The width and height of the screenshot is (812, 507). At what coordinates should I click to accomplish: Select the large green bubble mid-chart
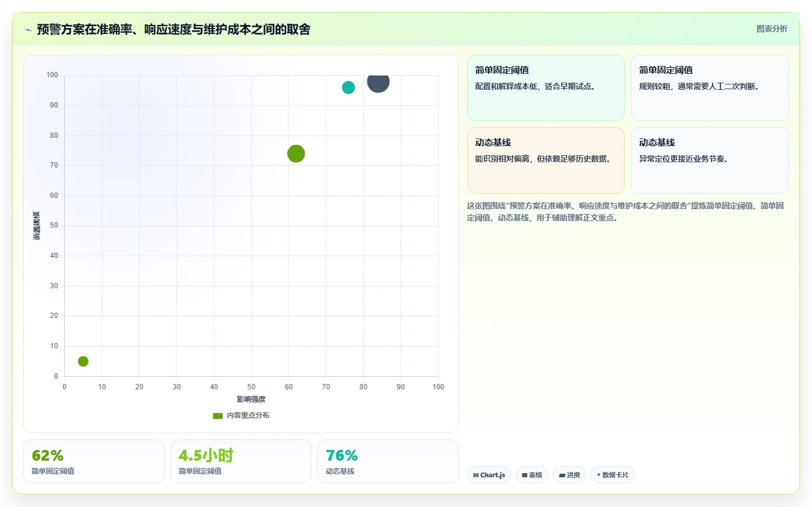click(x=296, y=154)
